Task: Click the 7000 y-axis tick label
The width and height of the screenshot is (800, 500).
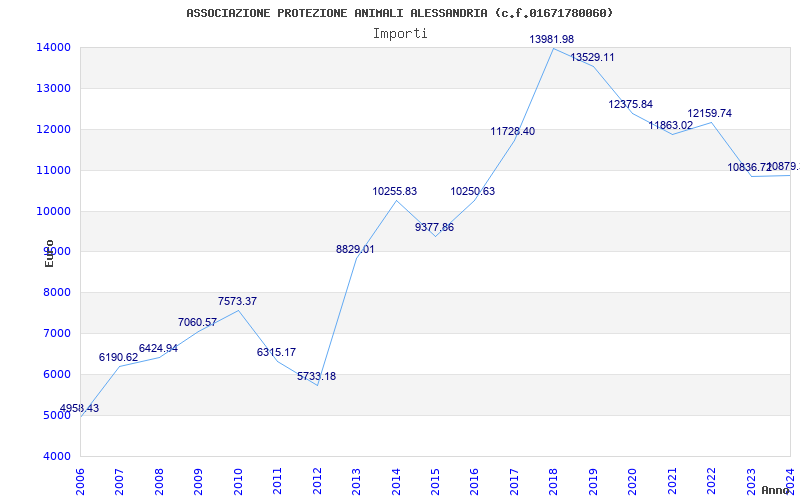Action: [56, 334]
